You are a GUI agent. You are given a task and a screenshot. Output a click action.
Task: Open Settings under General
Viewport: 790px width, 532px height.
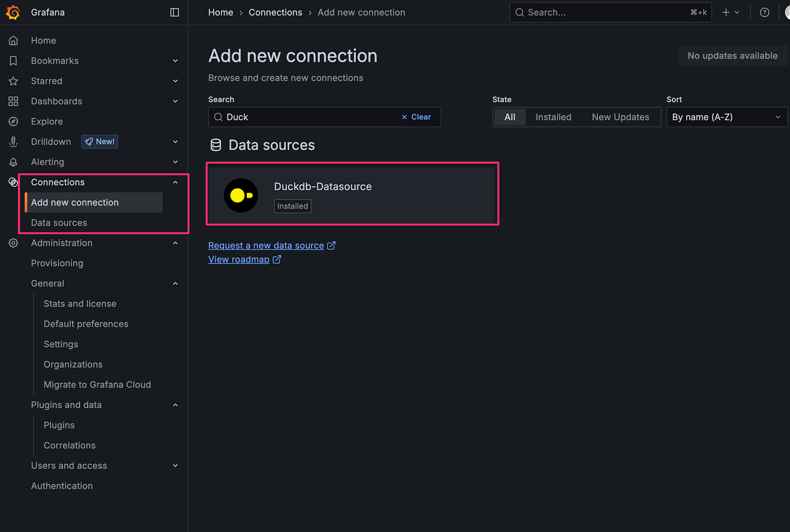[61, 344]
